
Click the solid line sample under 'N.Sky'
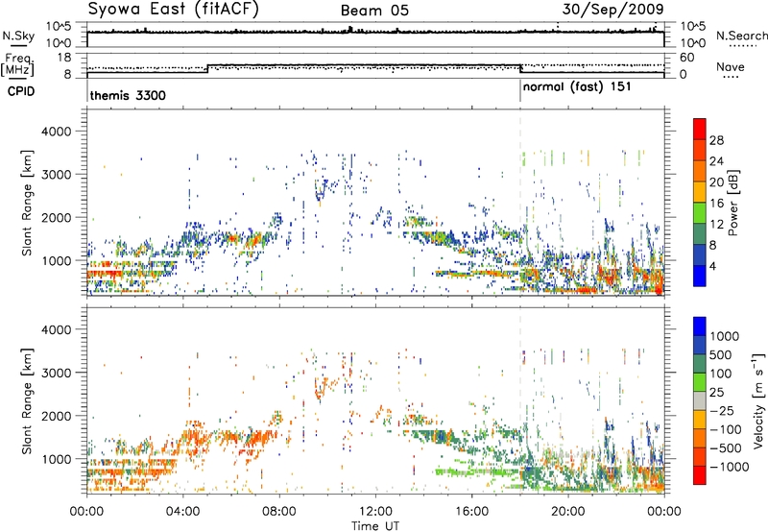pyautogui.click(x=18, y=47)
